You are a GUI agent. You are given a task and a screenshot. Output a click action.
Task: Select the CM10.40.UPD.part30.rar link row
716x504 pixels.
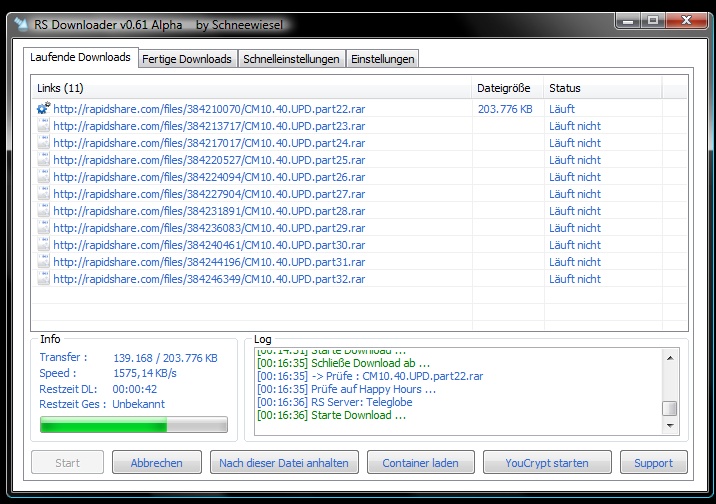(x=359, y=245)
